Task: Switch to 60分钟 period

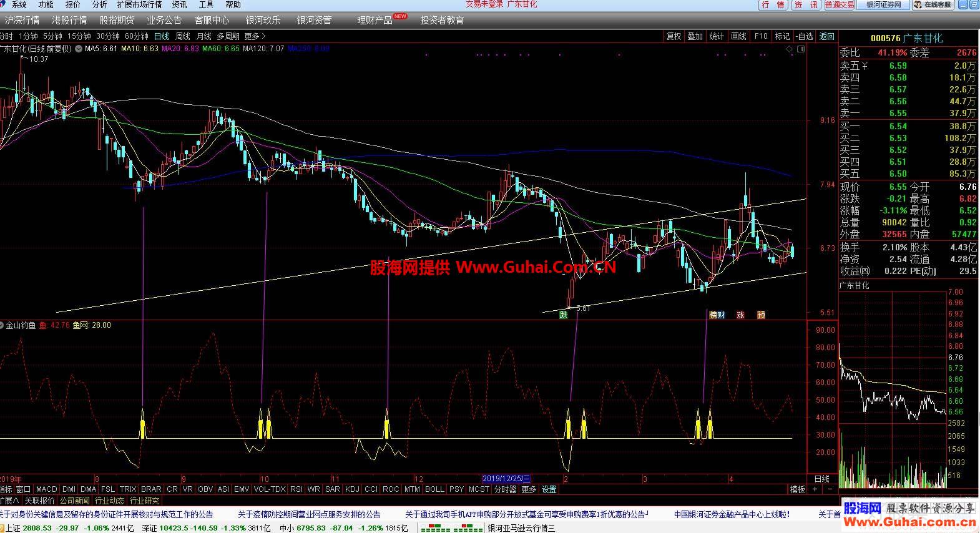Action: 137,36
